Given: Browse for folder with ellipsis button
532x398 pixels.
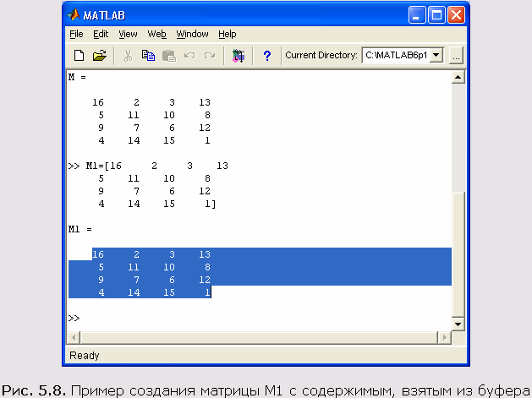Looking at the screenshot, I should (456, 56).
